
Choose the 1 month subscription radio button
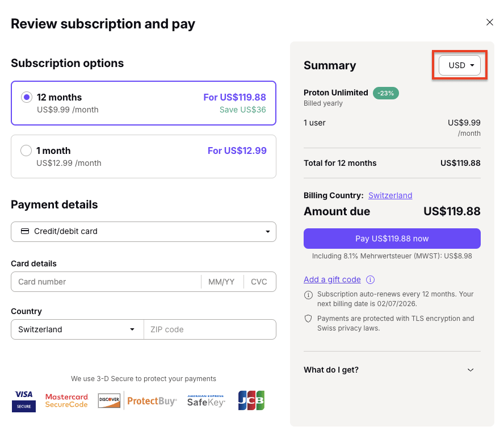tap(26, 151)
